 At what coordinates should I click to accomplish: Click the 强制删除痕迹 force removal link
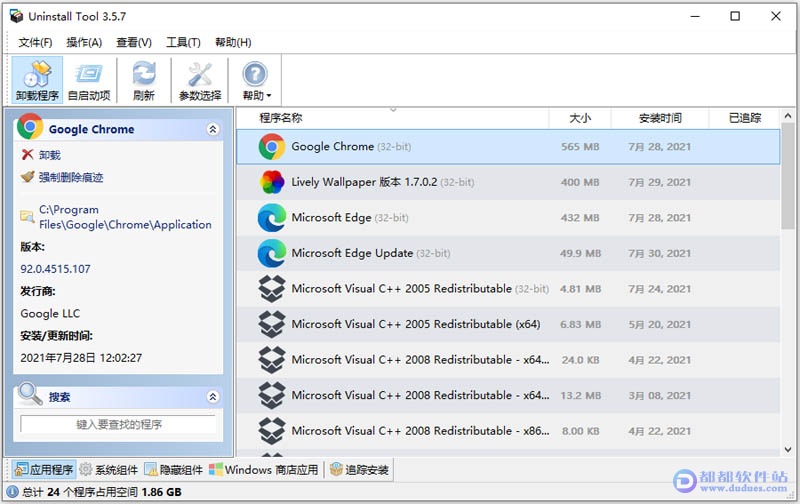point(71,178)
